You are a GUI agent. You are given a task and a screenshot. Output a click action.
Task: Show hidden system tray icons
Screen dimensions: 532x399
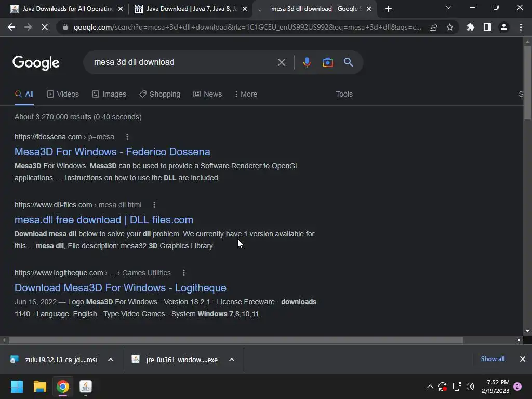[430, 387]
